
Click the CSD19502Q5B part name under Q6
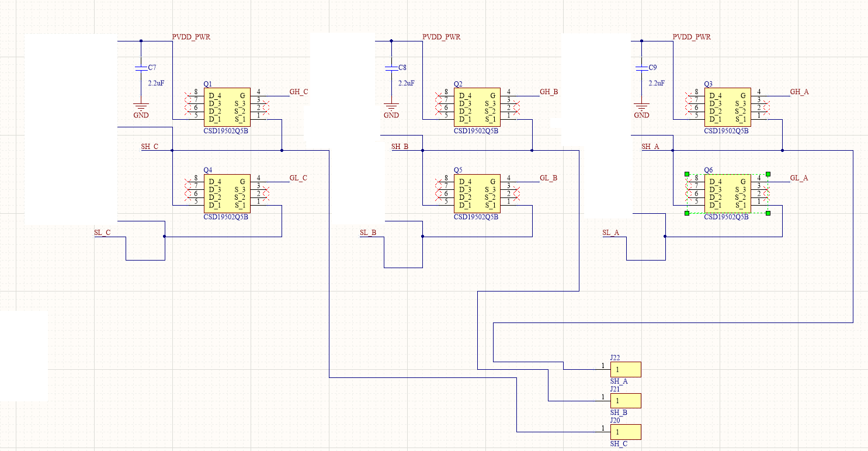click(x=727, y=217)
